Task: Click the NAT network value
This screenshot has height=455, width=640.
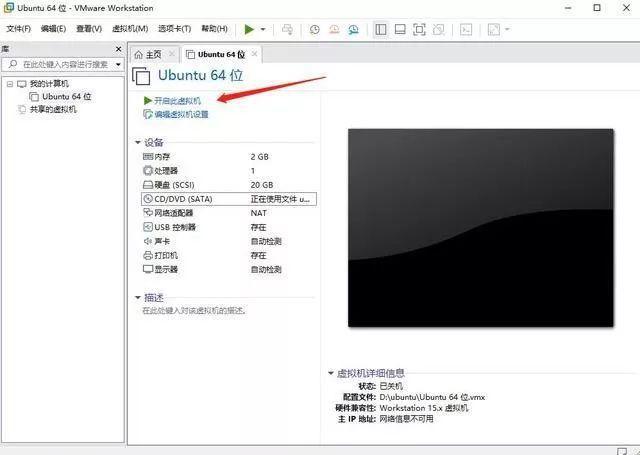Action: click(x=259, y=213)
